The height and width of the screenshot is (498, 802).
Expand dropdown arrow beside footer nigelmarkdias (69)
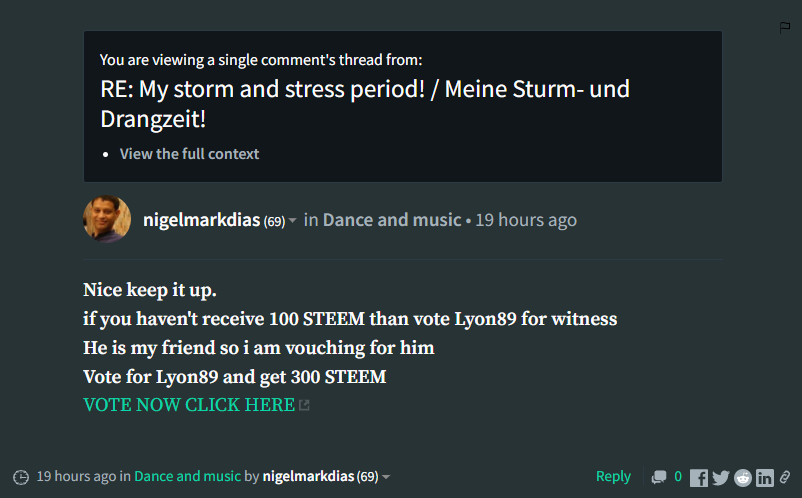pyautogui.click(x=386, y=477)
